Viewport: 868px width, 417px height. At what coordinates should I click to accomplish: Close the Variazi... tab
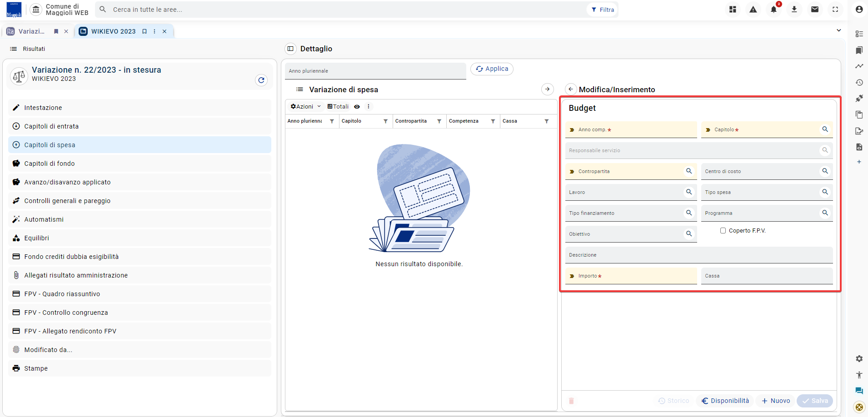[66, 31]
